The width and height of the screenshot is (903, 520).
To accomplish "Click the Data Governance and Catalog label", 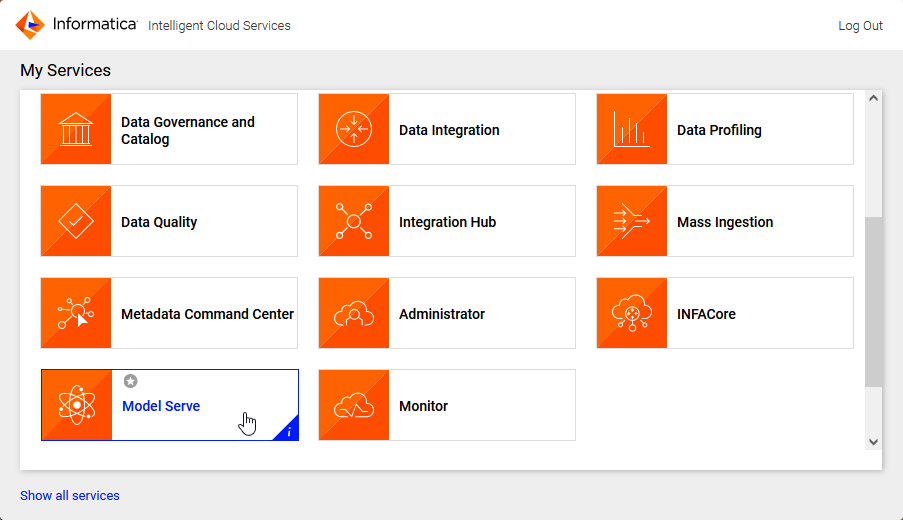I will coord(188,130).
